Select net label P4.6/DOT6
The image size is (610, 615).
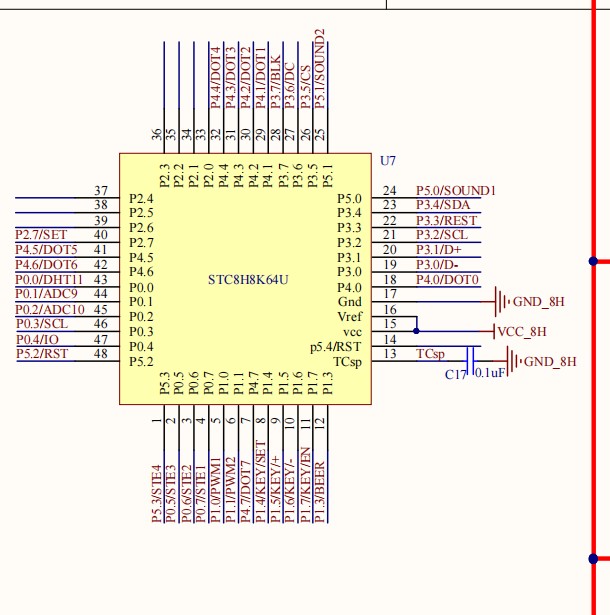click(46, 265)
